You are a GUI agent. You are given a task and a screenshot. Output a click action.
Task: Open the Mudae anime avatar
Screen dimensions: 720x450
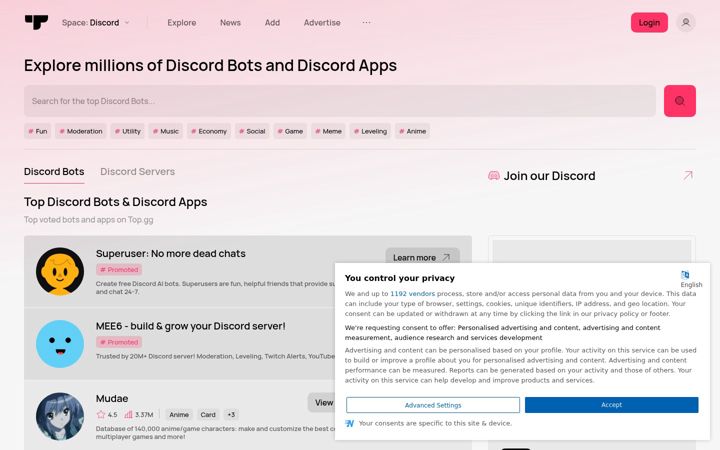tap(60, 416)
